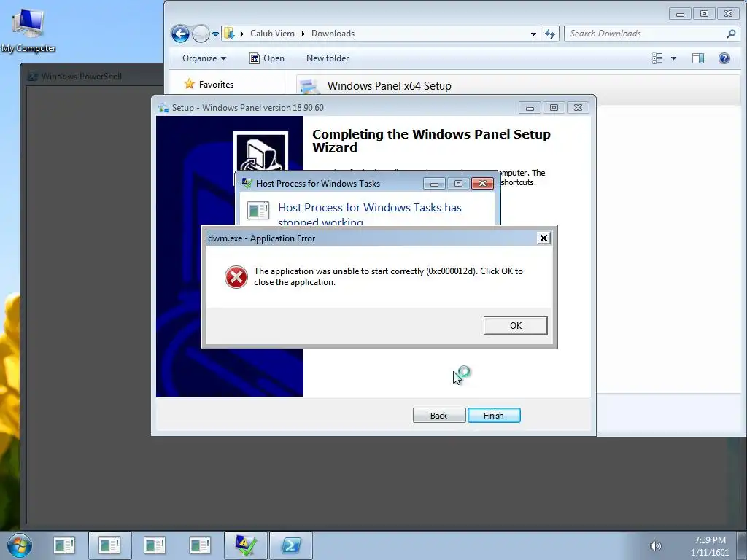Minimize the Downloads Explorer window
The image size is (747, 560).
pyautogui.click(x=680, y=14)
